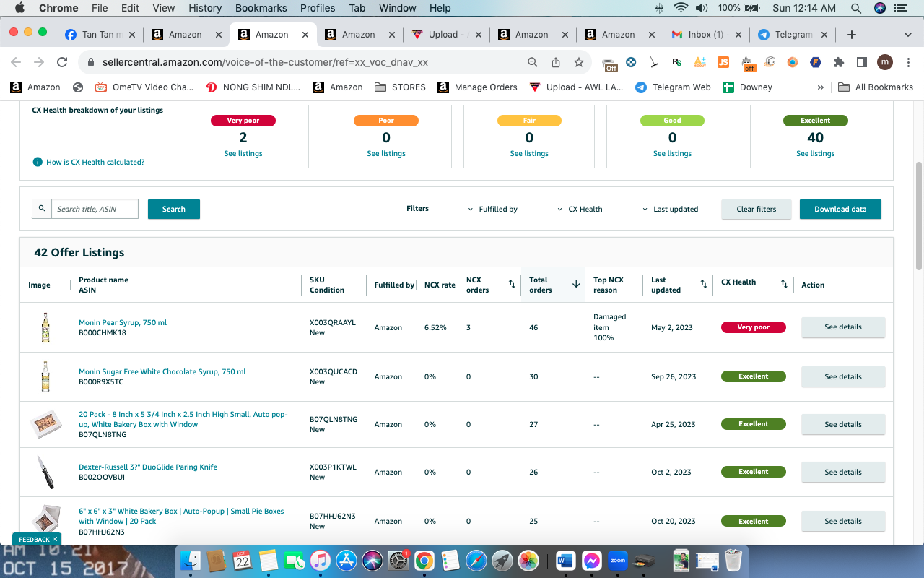Open the AMZScout extension
Screen dimensions: 924x578
[699, 62]
